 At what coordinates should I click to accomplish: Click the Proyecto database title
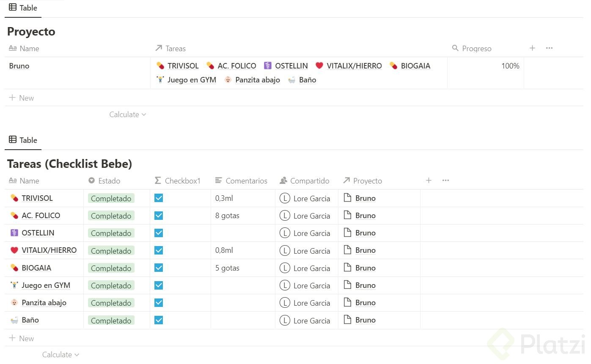[x=31, y=32]
